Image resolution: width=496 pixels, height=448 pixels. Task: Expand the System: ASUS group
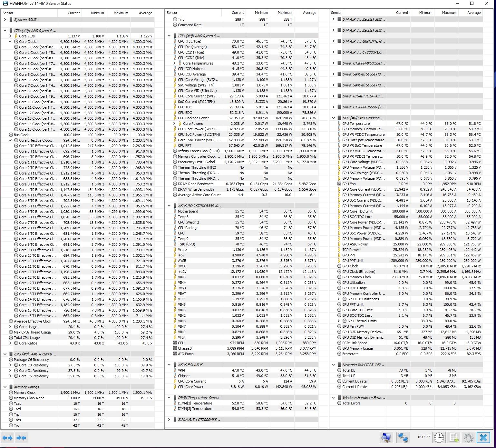(x=5, y=20)
